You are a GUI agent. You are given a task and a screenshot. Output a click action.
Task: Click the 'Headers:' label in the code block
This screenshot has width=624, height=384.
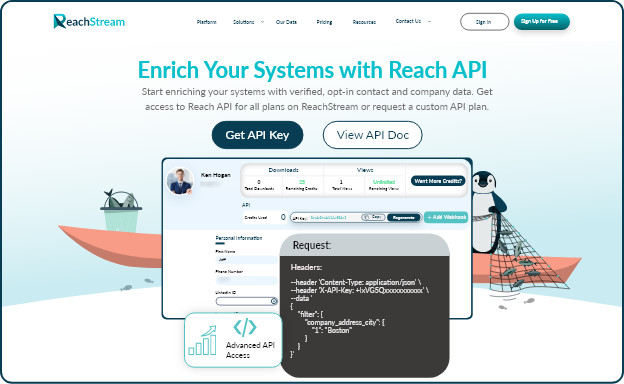pos(306,267)
